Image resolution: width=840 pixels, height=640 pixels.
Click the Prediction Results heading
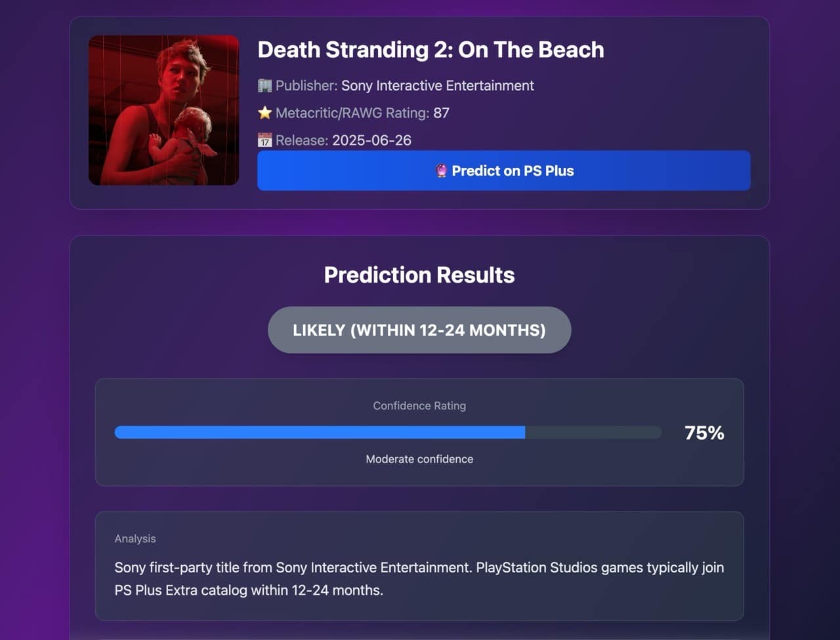(419, 275)
